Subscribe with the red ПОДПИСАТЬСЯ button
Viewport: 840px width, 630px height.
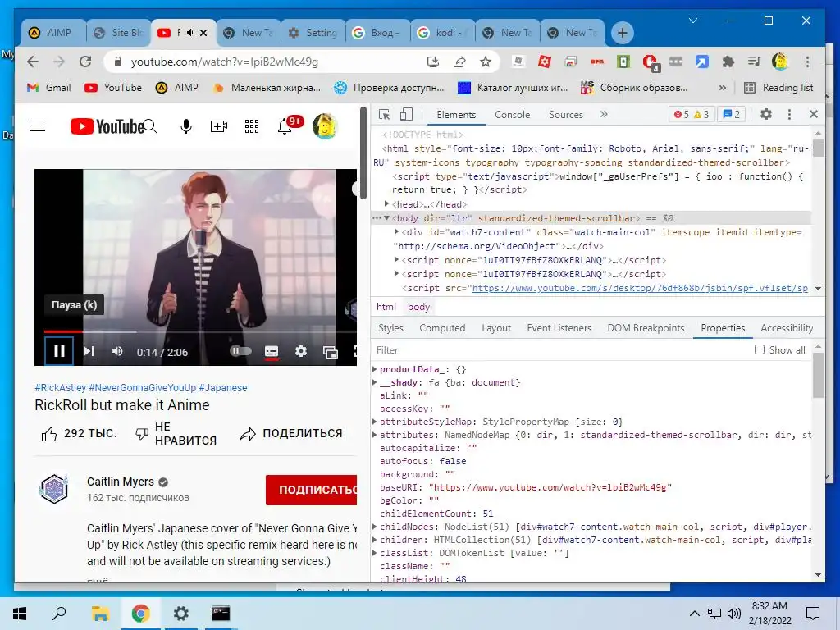pyautogui.click(x=311, y=490)
